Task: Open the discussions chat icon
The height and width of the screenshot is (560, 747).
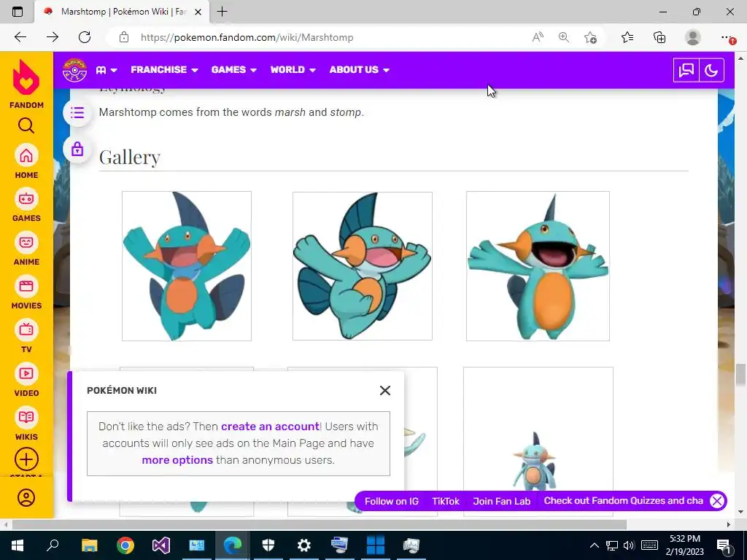Action: pyautogui.click(x=686, y=71)
